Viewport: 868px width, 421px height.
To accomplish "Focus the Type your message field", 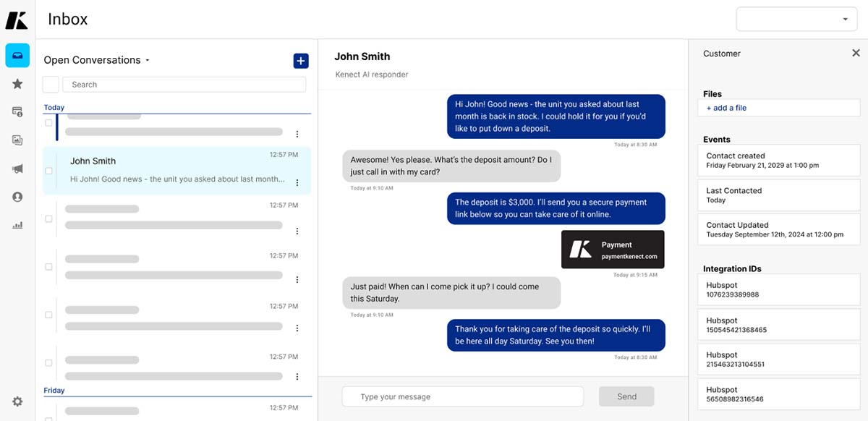I will (x=463, y=396).
